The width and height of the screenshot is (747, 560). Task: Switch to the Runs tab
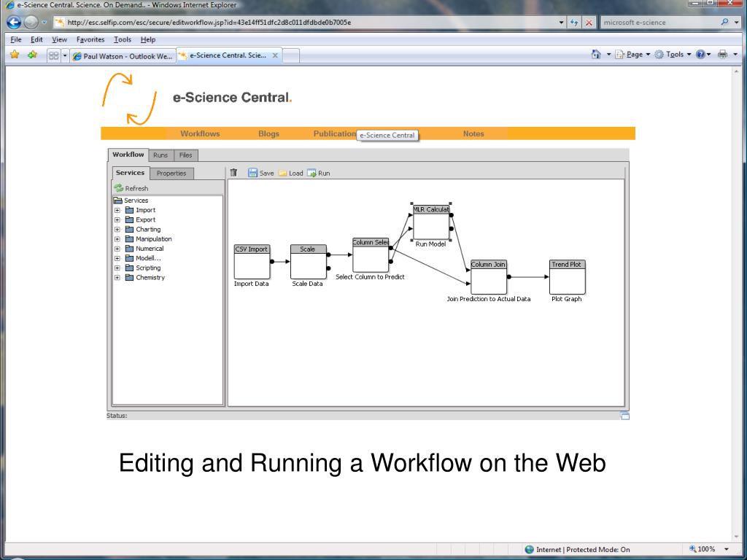(160, 155)
